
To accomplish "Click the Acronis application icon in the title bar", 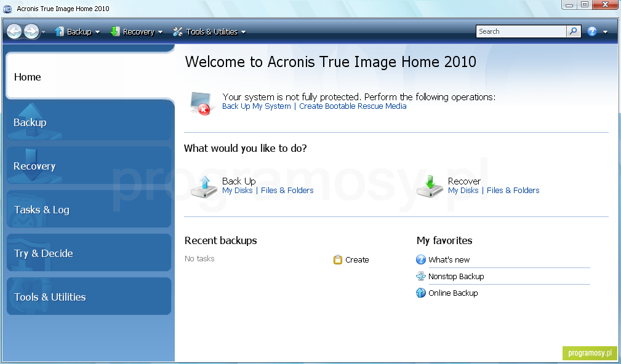I will 7,9.
